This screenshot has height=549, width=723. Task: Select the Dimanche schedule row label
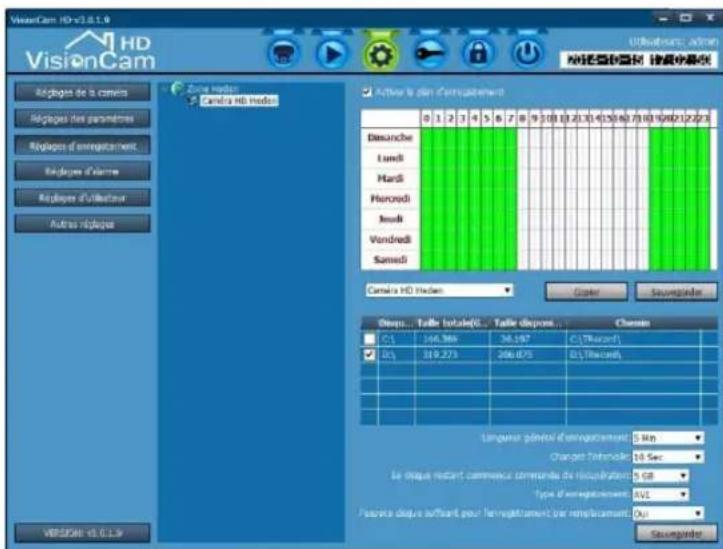390,137
